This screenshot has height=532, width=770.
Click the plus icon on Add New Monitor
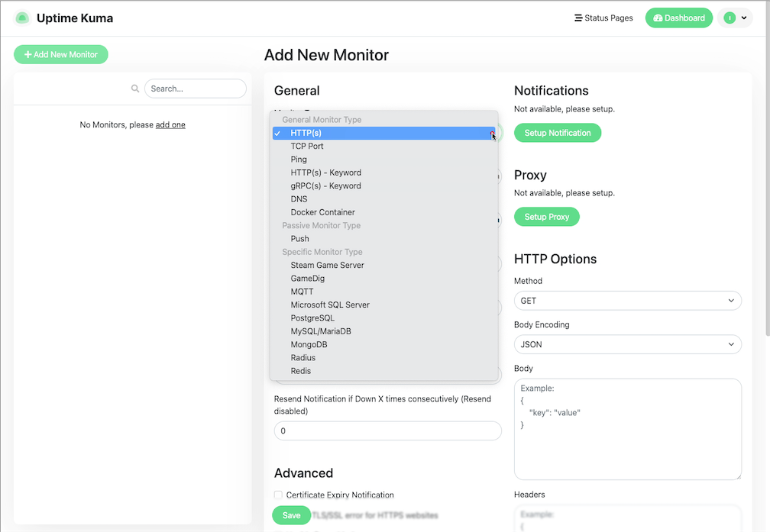pyautogui.click(x=28, y=54)
